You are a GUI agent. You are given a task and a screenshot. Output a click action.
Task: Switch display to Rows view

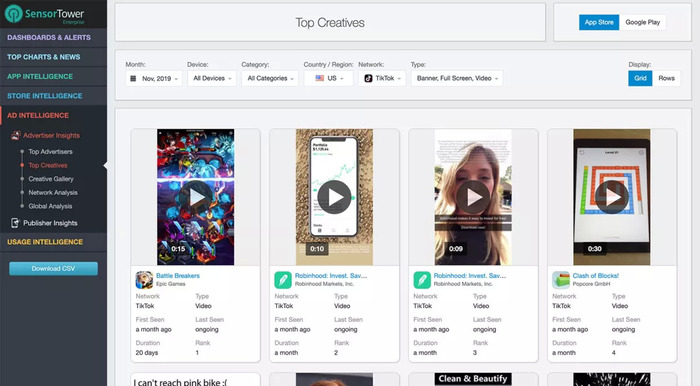(666, 78)
